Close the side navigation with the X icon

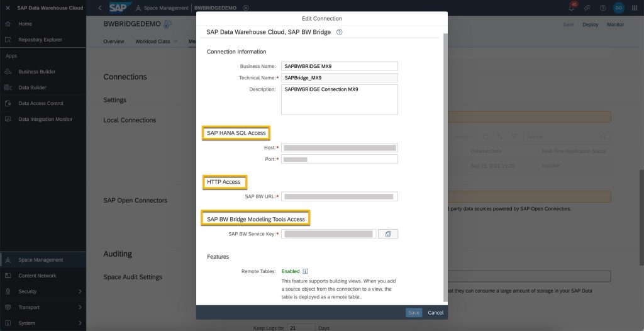(8, 8)
